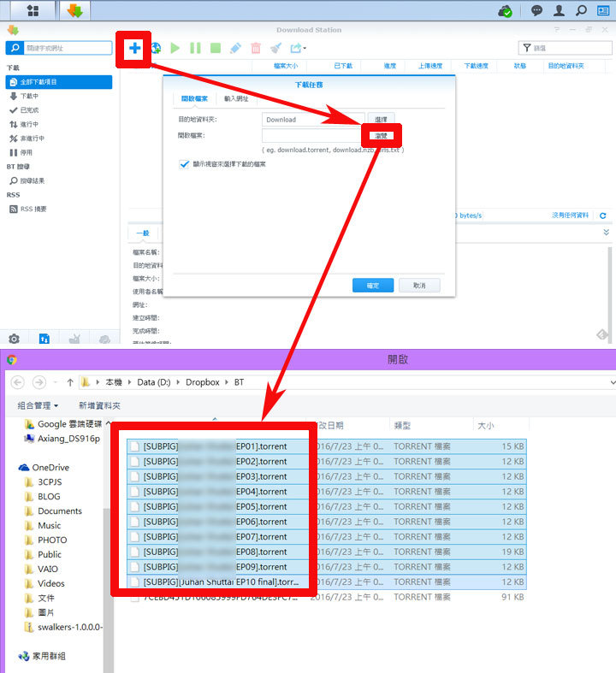Click the green pause icon
Viewport: 616px width, 673px height.
[195, 48]
